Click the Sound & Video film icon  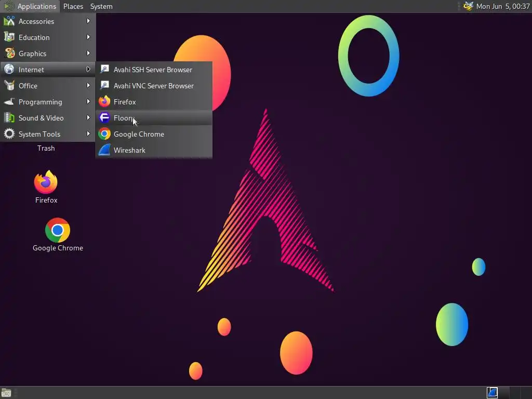pyautogui.click(x=9, y=118)
